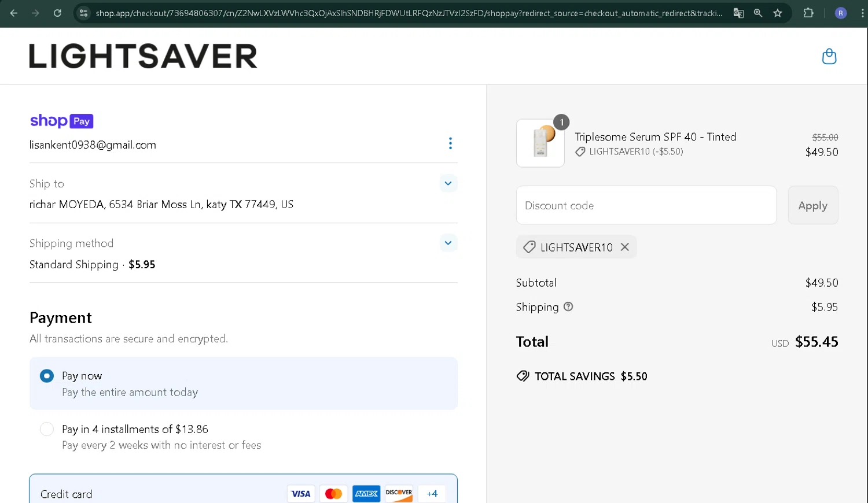The height and width of the screenshot is (503, 868).
Task: Open the browser extensions puzzle icon
Action: click(808, 13)
